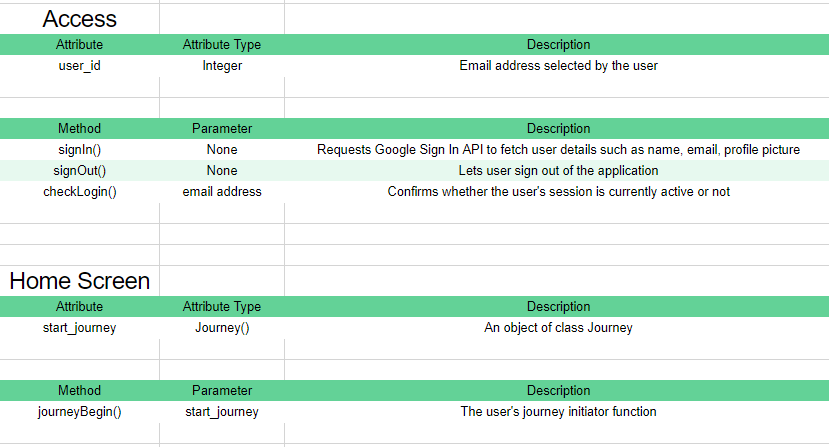Click the 'email address' parameter cell
The height and width of the screenshot is (447, 829).
click(222, 192)
